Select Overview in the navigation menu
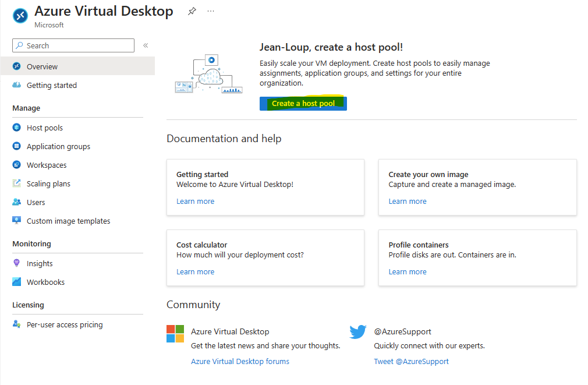The width and height of the screenshot is (588, 385). point(77,66)
